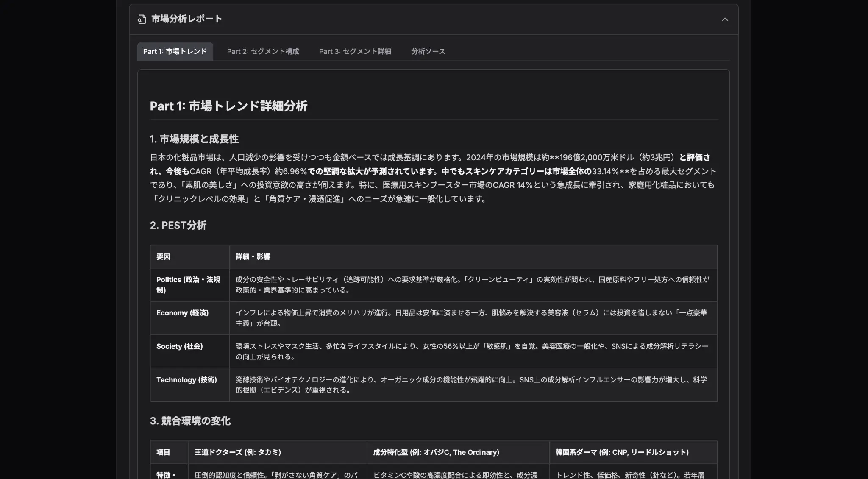Click cell starting ビタミンCや酸の高濃度配合
868x479 pixels.
pos(458,472)
